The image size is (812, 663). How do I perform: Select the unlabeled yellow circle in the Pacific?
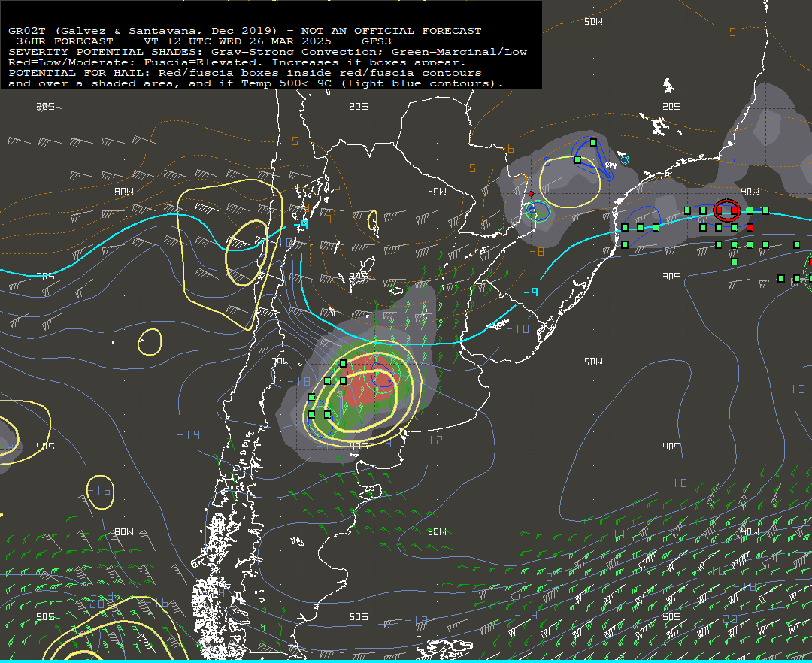click(150, 342)
